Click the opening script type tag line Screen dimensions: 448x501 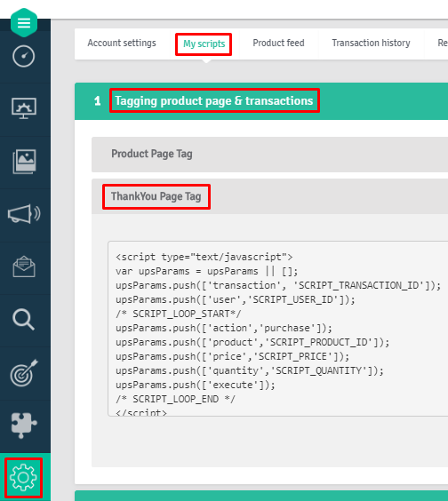[x=204, y=257]
